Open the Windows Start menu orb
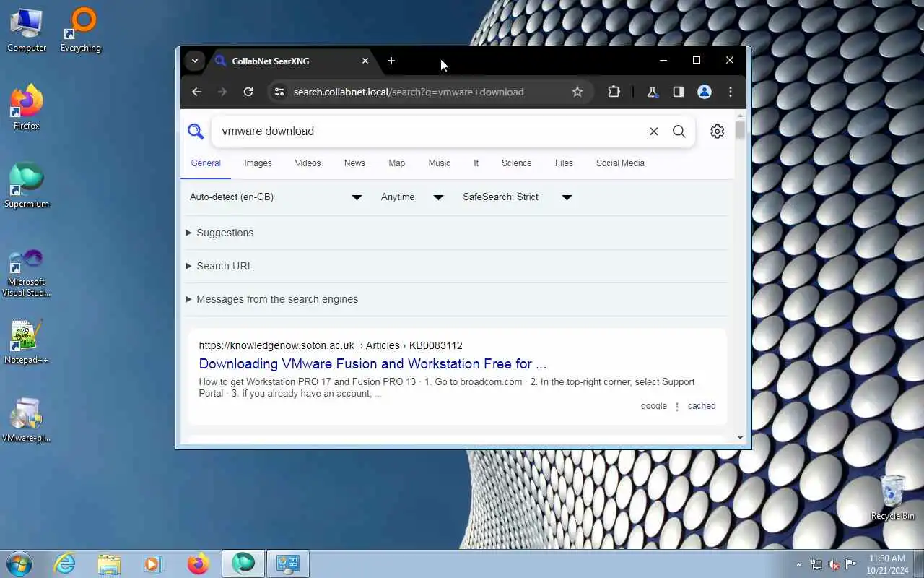The width and height of the screenshot is (924, 578). point(19,564)
